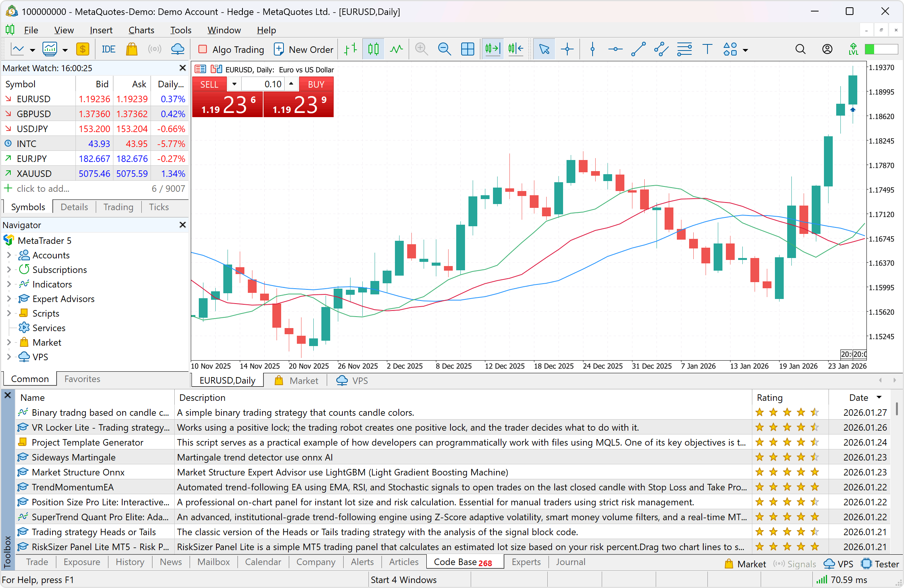Select the Fibonacci retracement tool

684,49
